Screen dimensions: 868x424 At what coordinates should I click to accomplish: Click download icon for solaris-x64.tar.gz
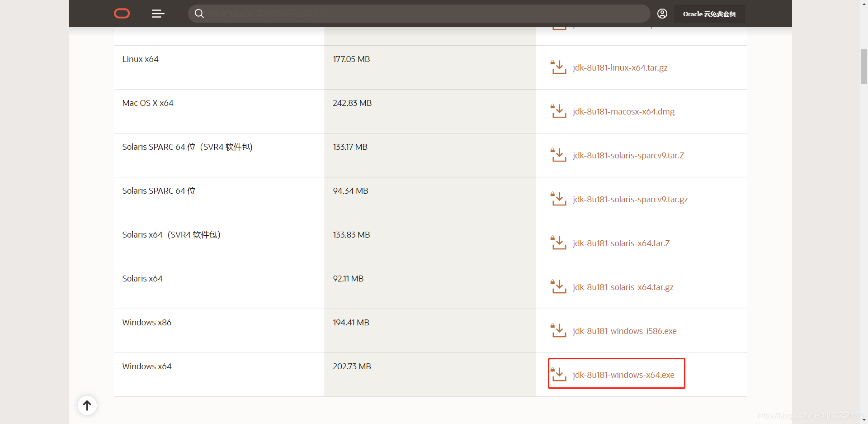pyautogui.click(x=558, y=286)
